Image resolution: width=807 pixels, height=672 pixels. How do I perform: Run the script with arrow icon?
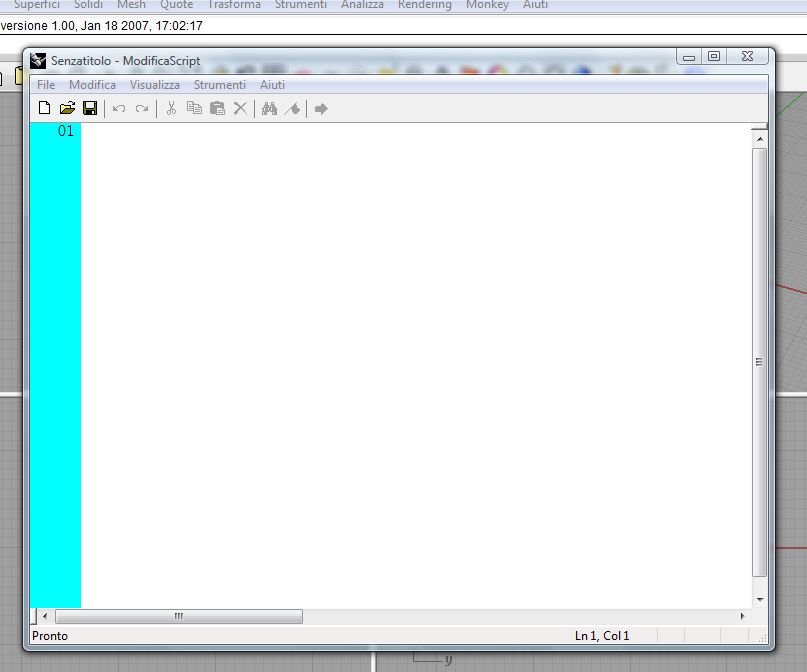click(321, 109)
